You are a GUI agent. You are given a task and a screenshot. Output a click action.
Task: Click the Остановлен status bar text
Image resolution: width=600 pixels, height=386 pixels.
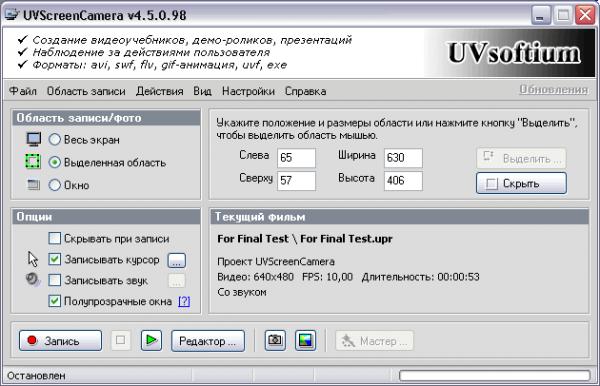pyautogui.click(x=36, y=376)
